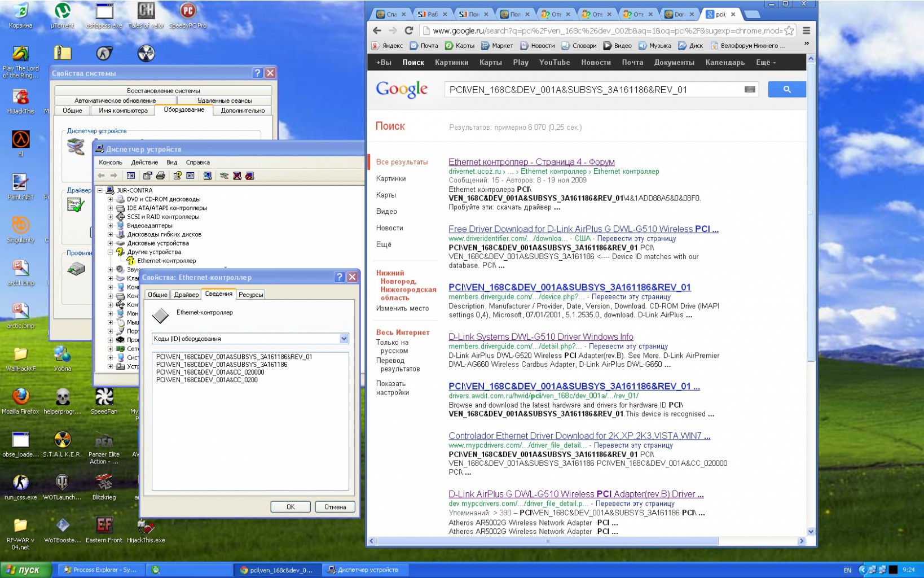Open the Консоль menu in Device Manager

pyautogui.click(x=110, y=162)
